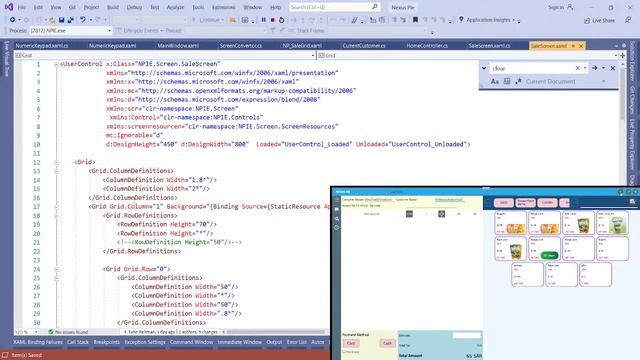Open the File menu
This screenshot has width=640, height=360.
tap(22, 7)
